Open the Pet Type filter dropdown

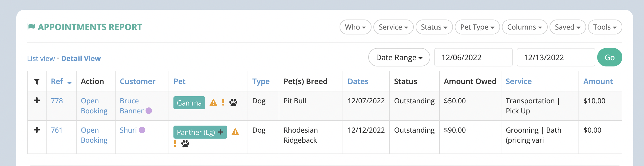click(x=477, y=27)
